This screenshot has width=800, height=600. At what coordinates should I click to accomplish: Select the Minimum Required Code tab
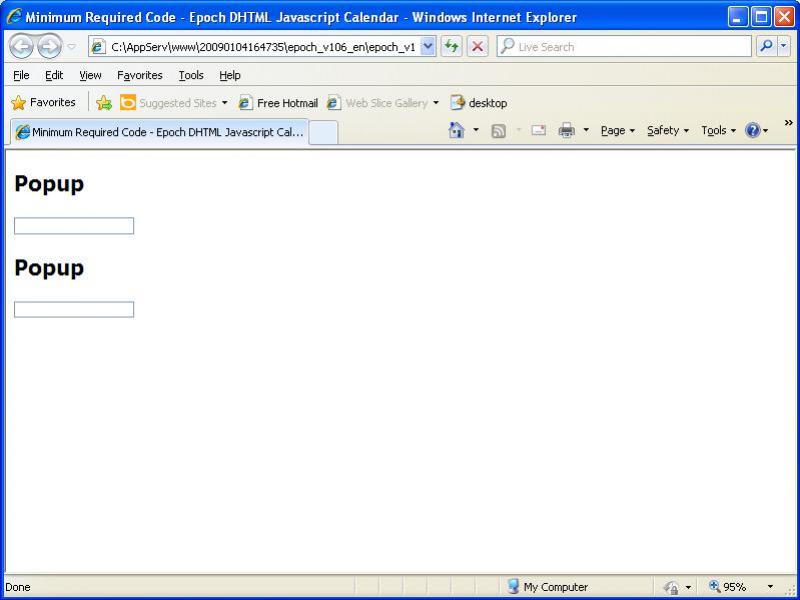coord(160,132)
